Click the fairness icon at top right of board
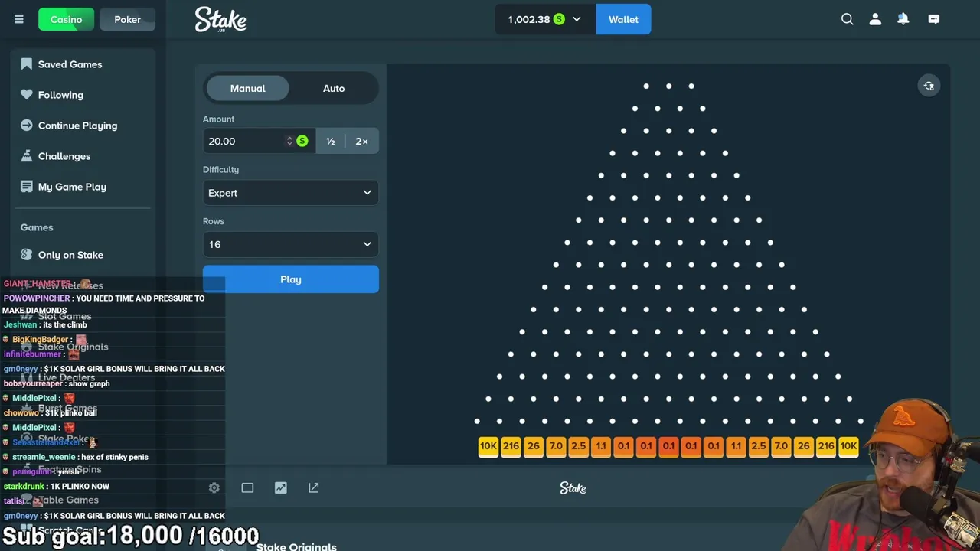The width and height of the screenshot is (980, 551). [929, 86]
